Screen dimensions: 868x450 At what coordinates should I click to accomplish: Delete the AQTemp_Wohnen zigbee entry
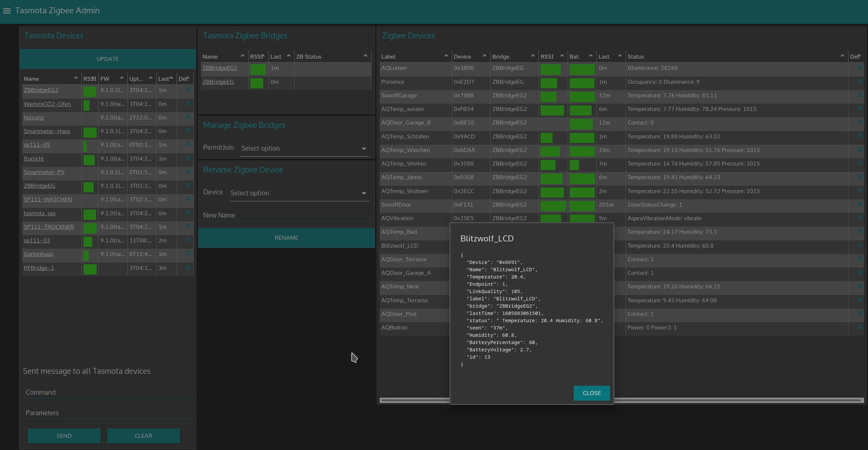(x=860, y=191)
